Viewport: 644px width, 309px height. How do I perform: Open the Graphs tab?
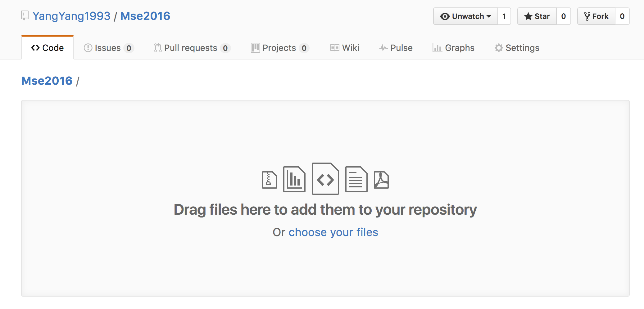(x=453, y=48)
